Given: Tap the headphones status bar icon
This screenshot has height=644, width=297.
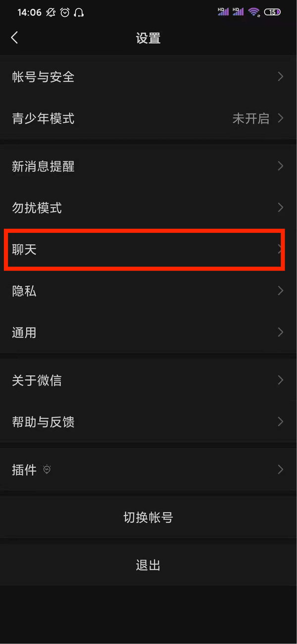Looking at the screenshot, I should click(79, 12).
